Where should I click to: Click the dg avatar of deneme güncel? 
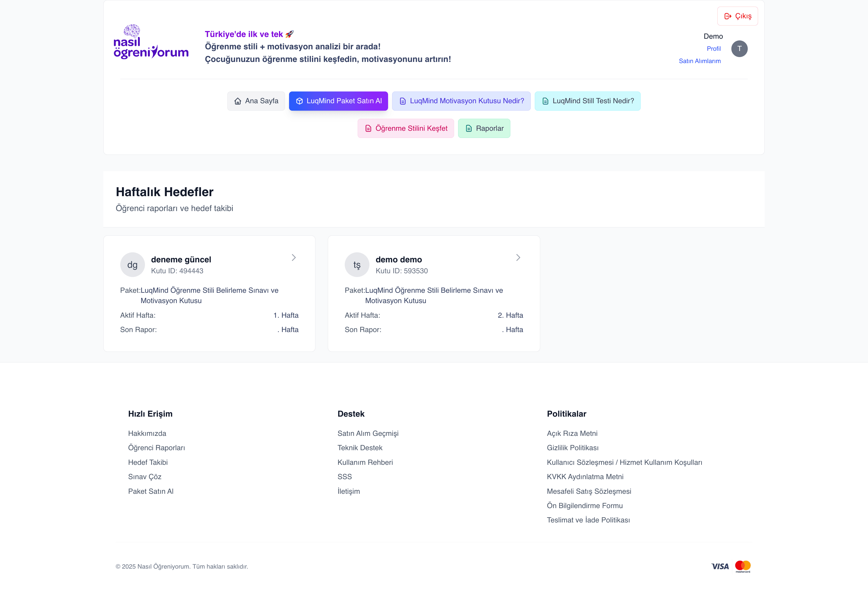(132, 265)
